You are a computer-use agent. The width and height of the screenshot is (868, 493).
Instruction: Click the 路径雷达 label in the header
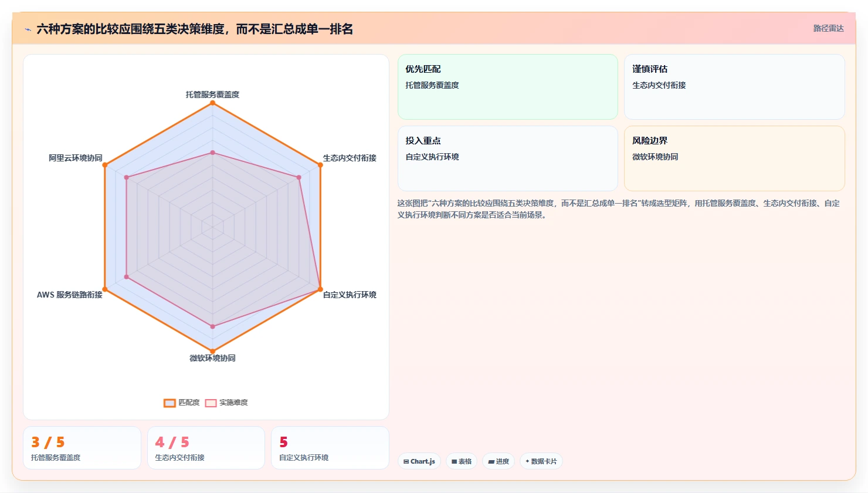(x=828, y=28)
